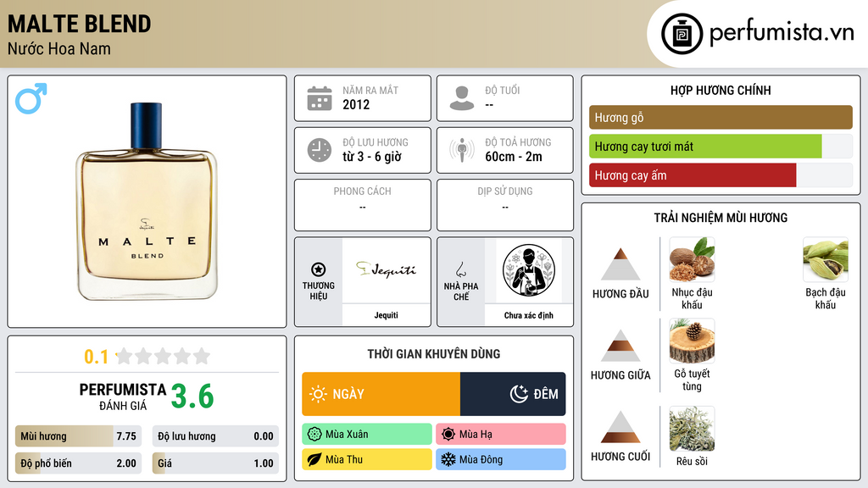Screen dimensions: 868x488
Task: Select the Rêu sồi note image
Action: point(692,429)
